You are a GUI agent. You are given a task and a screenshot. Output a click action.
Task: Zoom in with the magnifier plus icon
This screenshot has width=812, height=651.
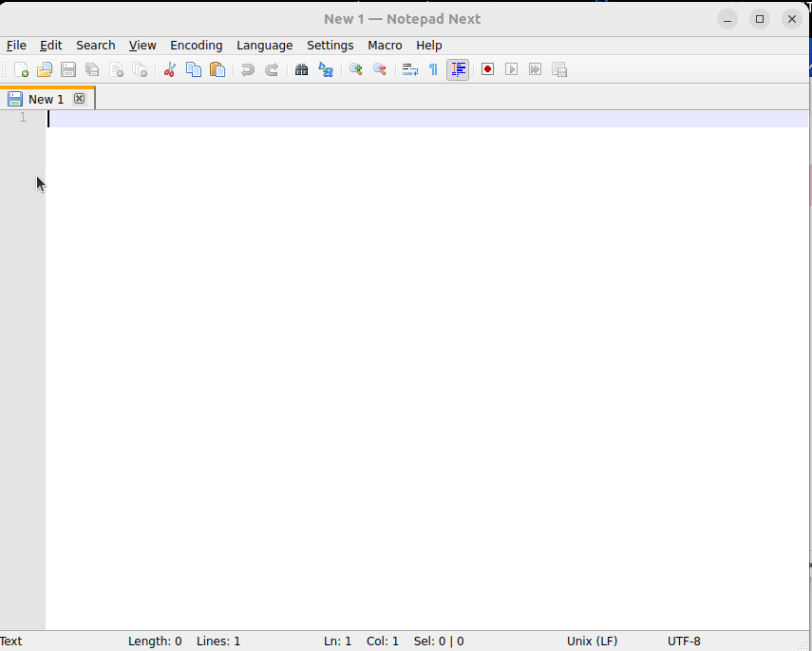356,69
